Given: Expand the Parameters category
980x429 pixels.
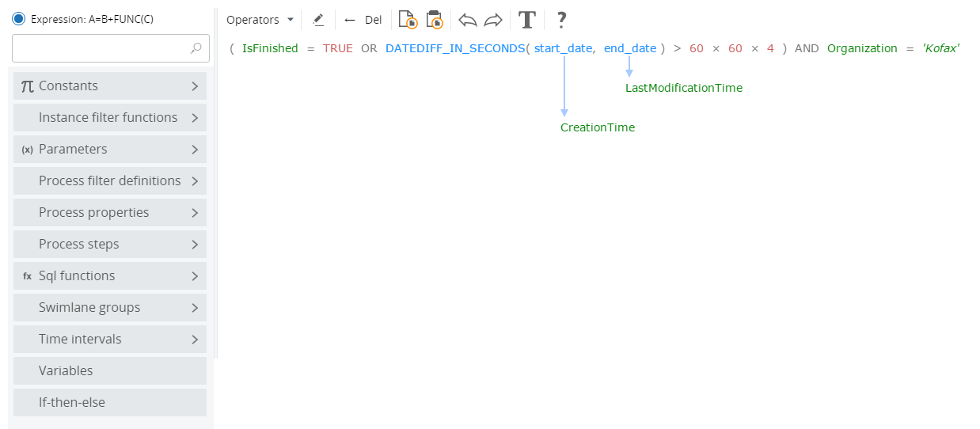Looking at the screenshot, I should pos(110,149).
